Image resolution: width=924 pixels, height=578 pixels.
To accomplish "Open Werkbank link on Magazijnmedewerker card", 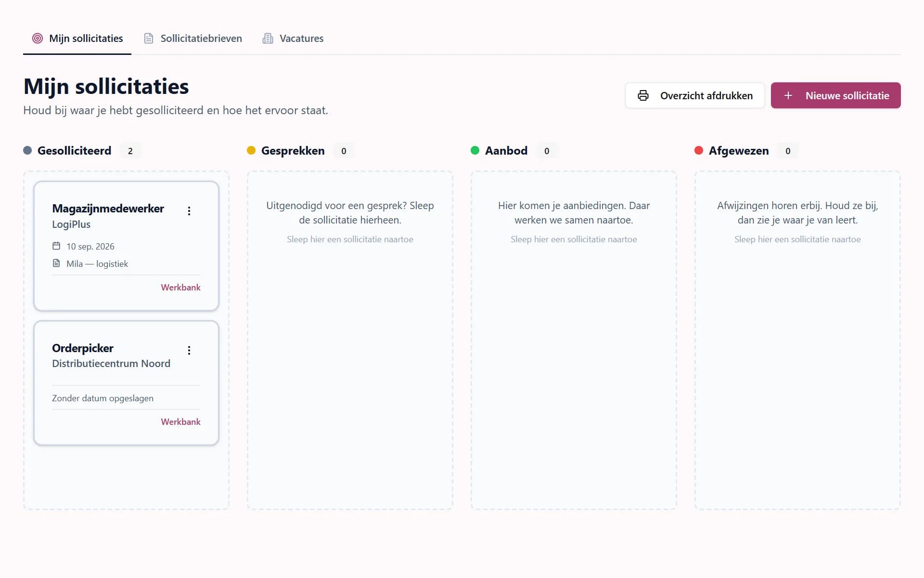I will pos(180,288).
